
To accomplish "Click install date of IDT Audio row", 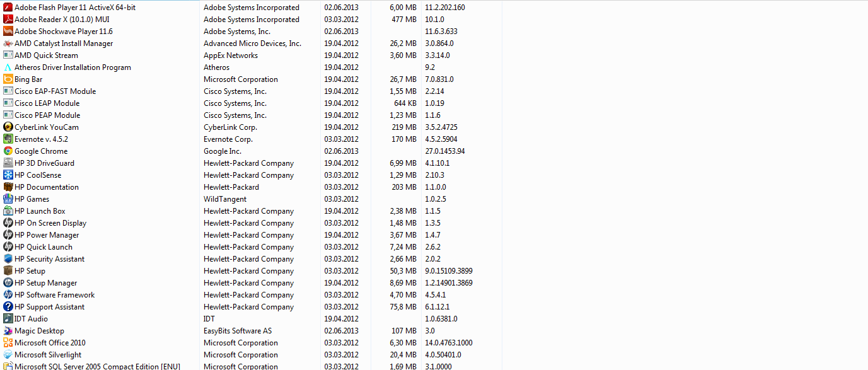I will [342, 319].
